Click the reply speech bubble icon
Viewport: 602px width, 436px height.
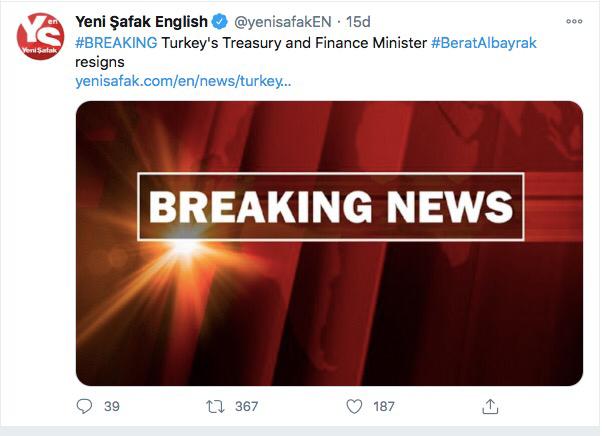(x=84, y=406)
